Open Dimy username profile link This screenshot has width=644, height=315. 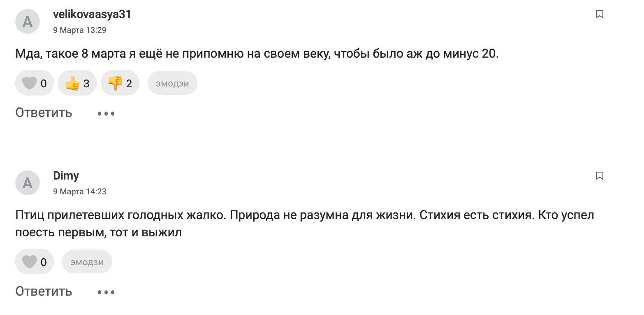pyautogui.click(x=66, y=176)
